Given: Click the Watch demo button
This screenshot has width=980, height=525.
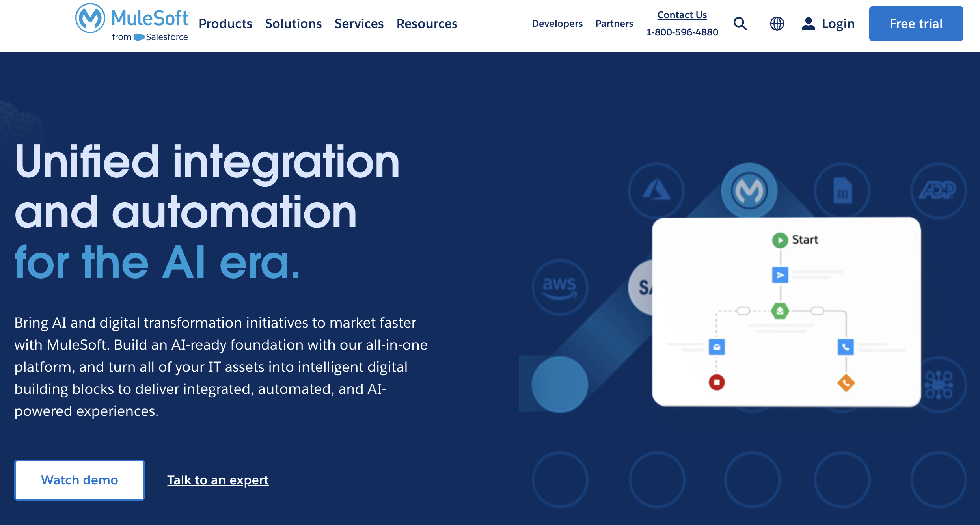Looking at the screenshot, I should (80, 480).
